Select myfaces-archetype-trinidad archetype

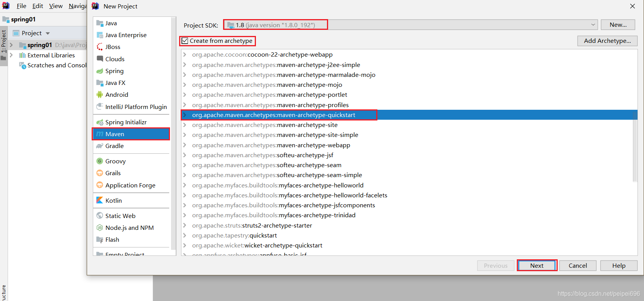(273, 215)
